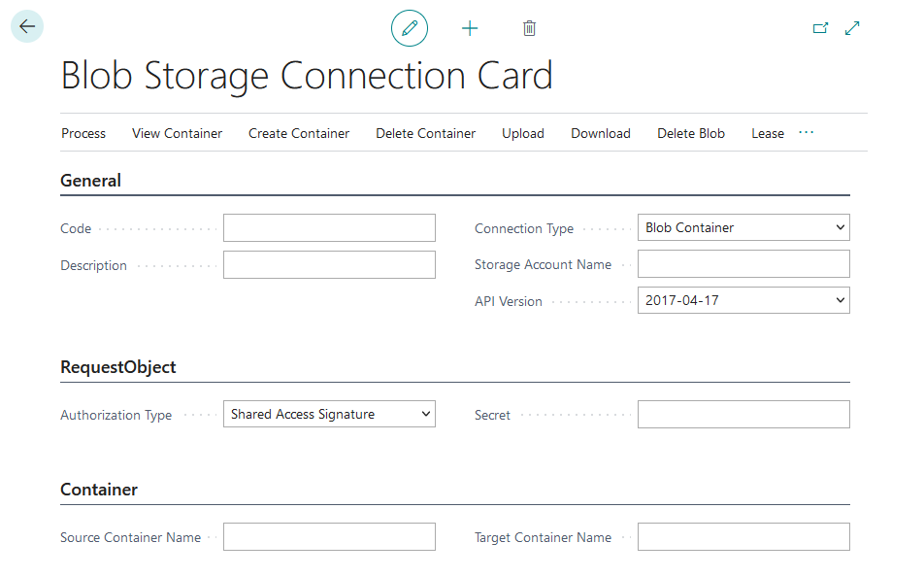Open the Lease action
This screenshot has width=924, height=577.
coord(767,133)
